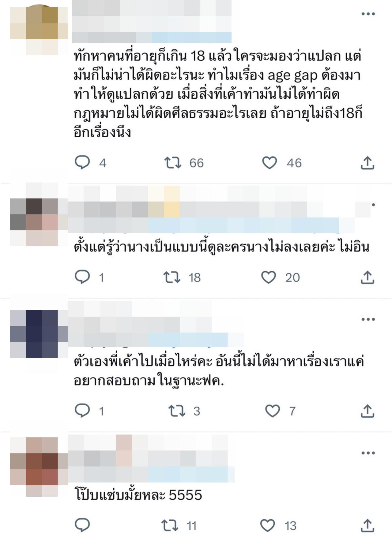Image resolution: width=392 pixels, height=546 pixels.
Task: Open more options on the third tweet
Action: (368, 319)
